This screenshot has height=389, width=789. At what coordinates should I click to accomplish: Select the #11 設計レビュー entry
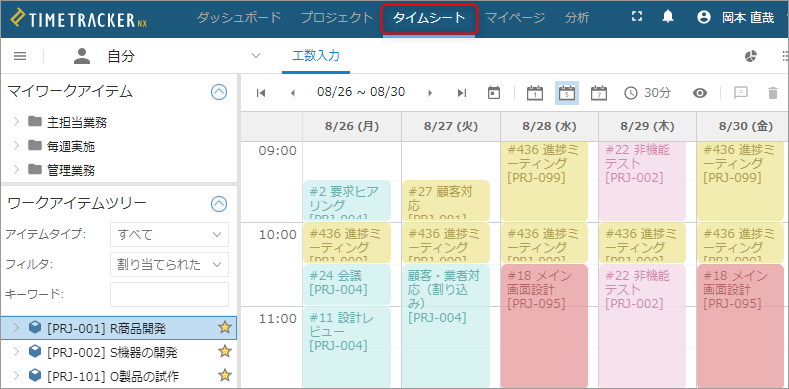(347, 347)
